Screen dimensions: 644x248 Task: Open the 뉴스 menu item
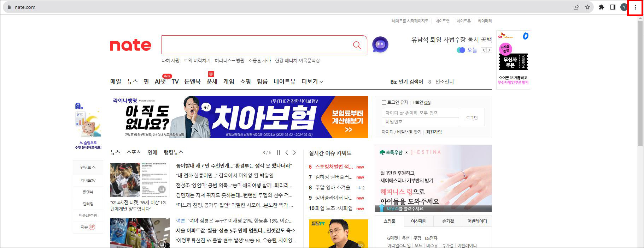point(132,81)
